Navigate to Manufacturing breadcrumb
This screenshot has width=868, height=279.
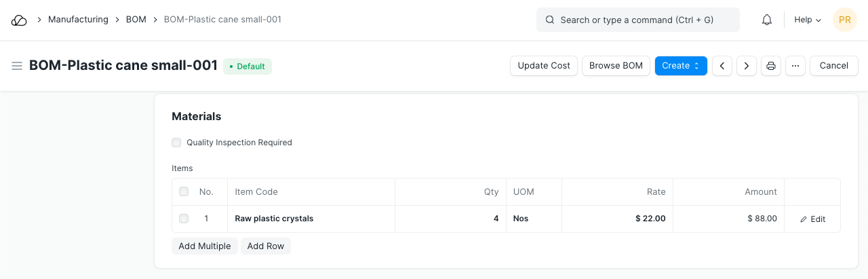78,20
